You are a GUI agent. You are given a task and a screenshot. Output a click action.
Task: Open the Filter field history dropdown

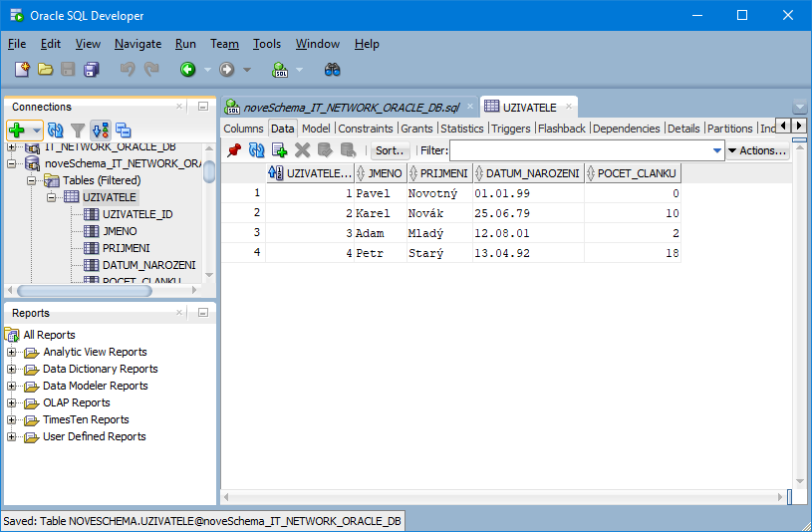click(x=717, y=150)
